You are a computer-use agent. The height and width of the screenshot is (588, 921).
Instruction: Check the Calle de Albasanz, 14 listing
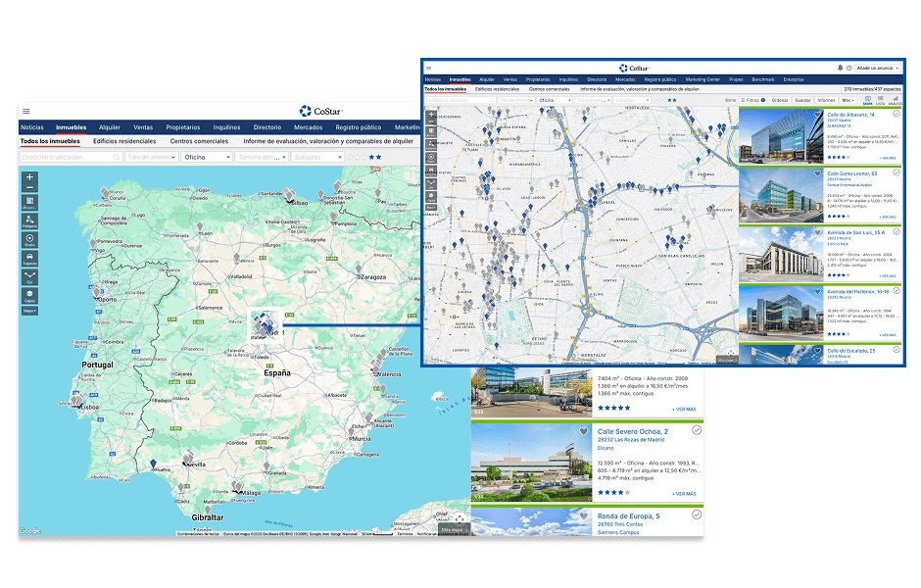[897, 115]
